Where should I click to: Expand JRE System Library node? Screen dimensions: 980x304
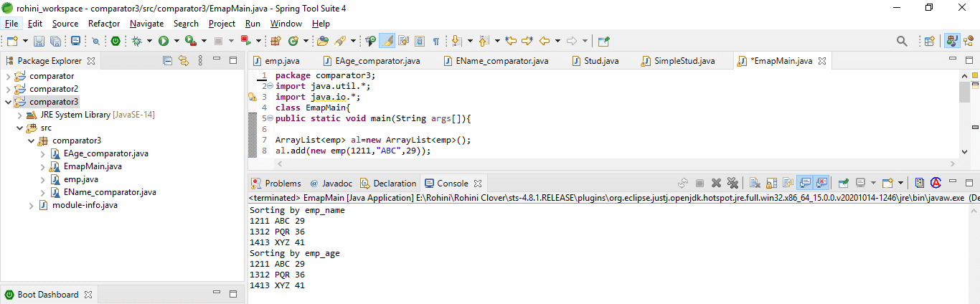click(x=19, y=115)
